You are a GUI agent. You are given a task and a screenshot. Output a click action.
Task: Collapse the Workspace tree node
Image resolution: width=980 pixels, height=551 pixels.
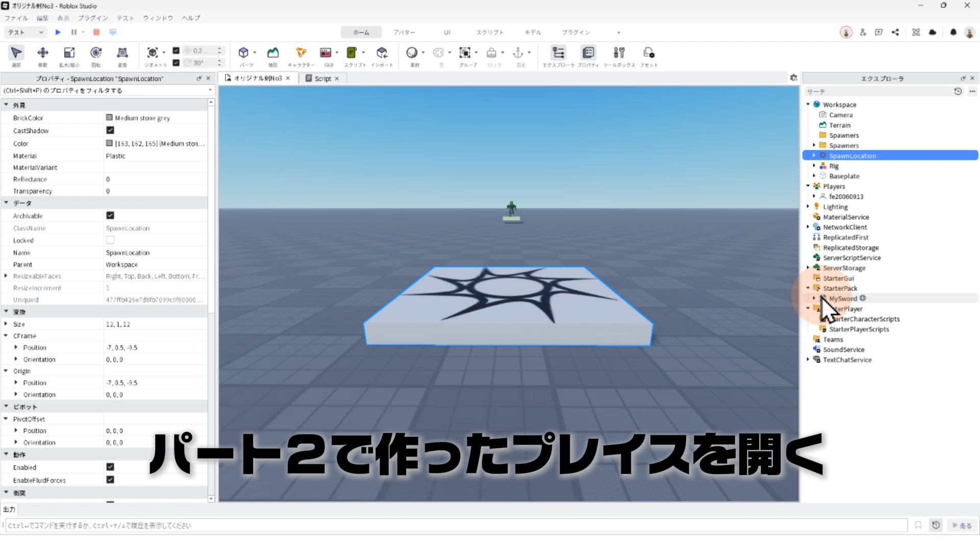(808, 105)
